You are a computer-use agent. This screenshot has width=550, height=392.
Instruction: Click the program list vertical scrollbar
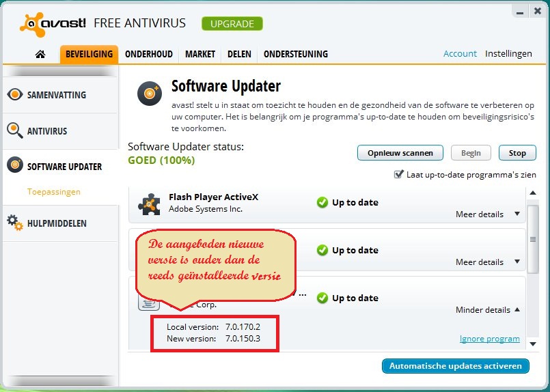(534, 239)
